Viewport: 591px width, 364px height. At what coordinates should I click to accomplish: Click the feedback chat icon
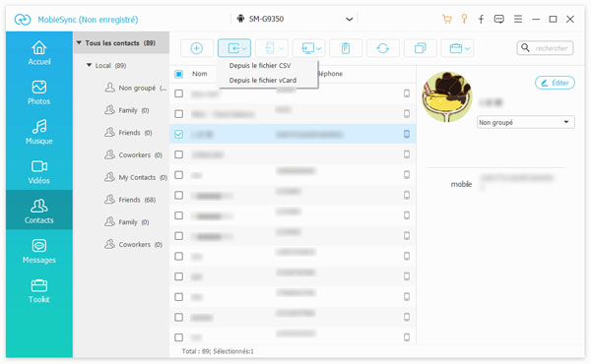[x=499, y=19]
